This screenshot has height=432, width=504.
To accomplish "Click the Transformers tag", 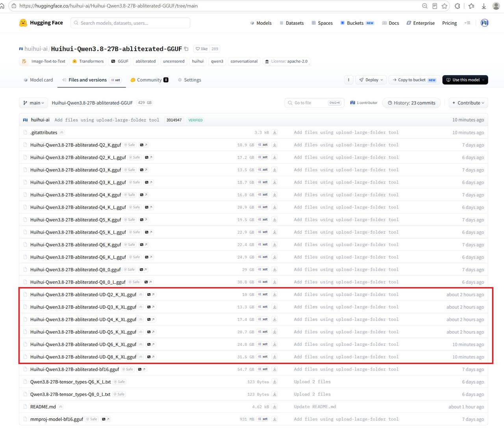I will [x=88, y=61].
